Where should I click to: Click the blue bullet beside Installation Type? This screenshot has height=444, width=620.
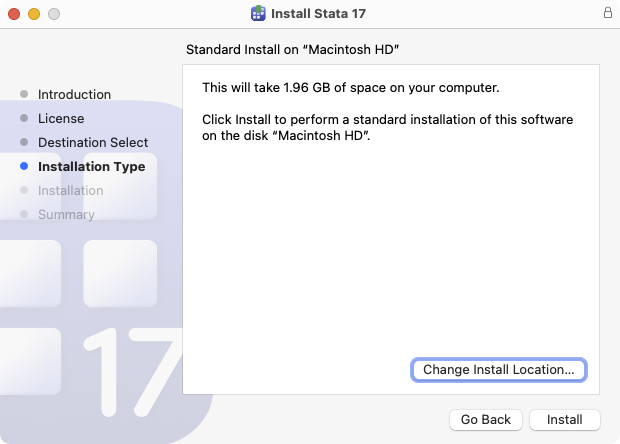(24, 167)
